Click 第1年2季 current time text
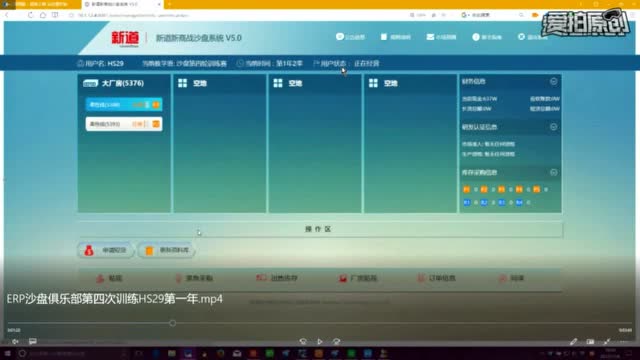 tap(289, 64)
